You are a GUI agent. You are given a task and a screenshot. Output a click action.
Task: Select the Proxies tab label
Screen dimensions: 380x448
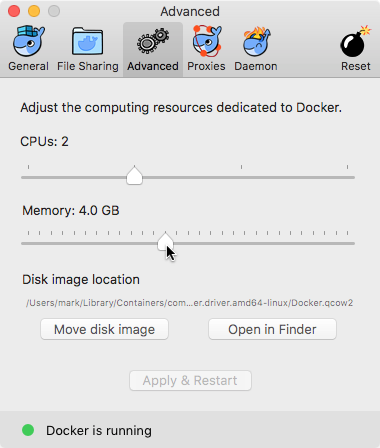[x=206, y=66]
